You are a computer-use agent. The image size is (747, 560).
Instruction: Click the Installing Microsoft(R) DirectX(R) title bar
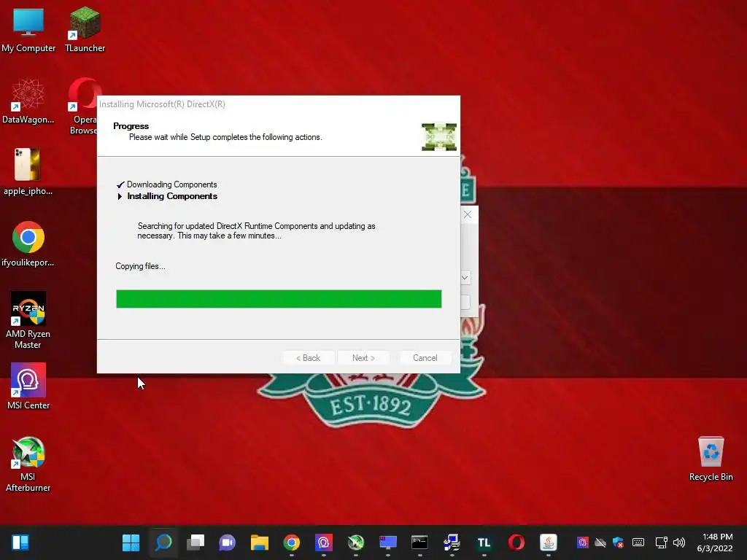pyautogui.click(x=278, y=104)
